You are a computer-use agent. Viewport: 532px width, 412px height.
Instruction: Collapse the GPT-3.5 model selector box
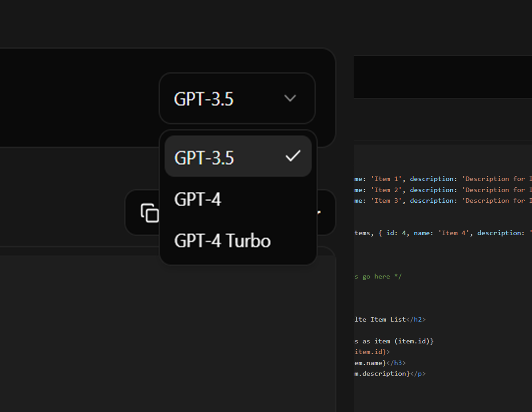pyautogui.click(x=237, y=99)
